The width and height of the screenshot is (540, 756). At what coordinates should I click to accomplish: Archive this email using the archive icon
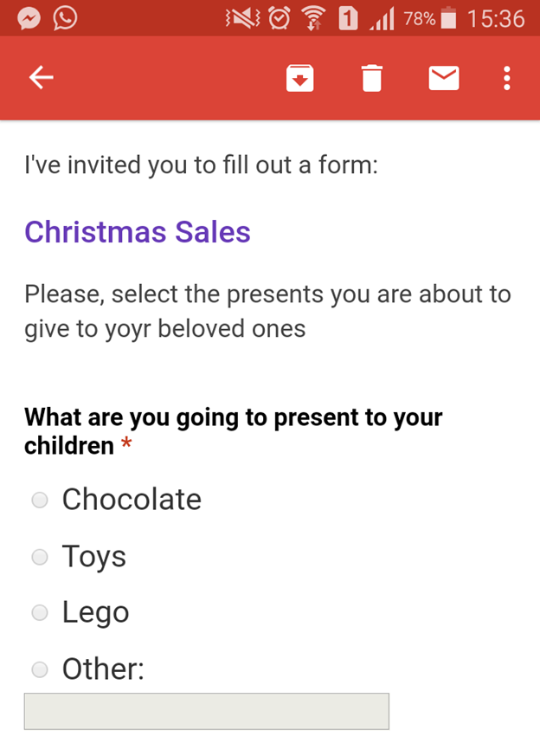click(299, 77)
